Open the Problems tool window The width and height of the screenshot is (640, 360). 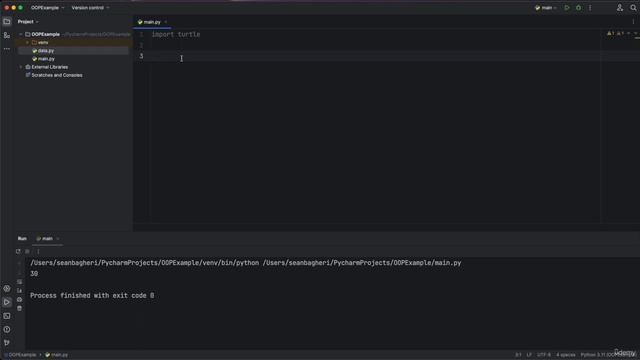tap(7, 329)
